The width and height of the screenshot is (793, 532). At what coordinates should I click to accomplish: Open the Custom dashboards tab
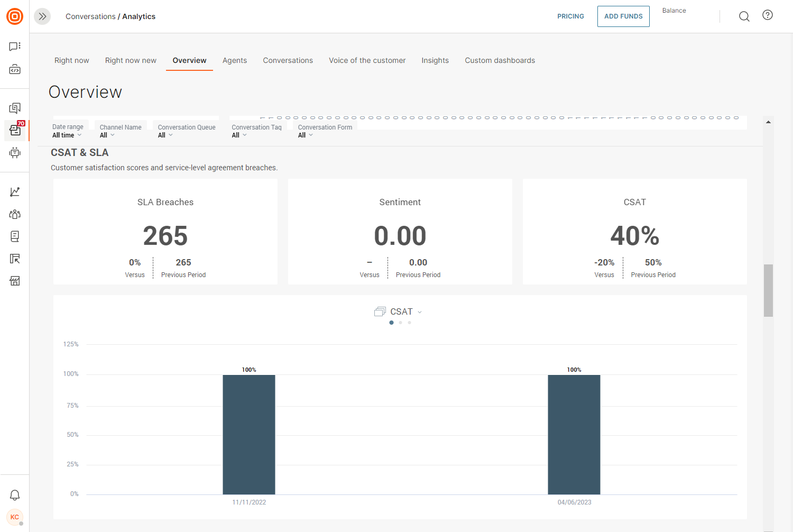pyautogui.click(x=500, y=60)
